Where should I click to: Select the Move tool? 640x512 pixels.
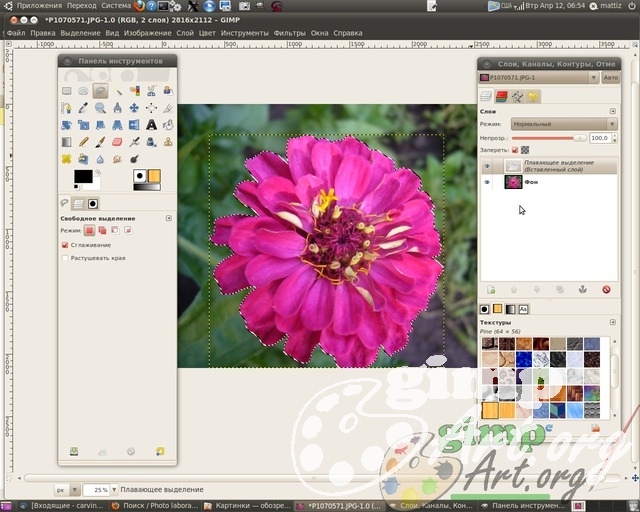pyautogui.click(x=134, y=108)
